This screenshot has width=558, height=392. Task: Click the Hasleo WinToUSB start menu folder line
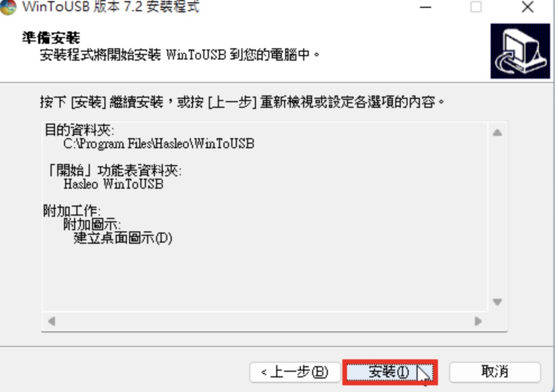pyautogui.click(x=113, y=184)
